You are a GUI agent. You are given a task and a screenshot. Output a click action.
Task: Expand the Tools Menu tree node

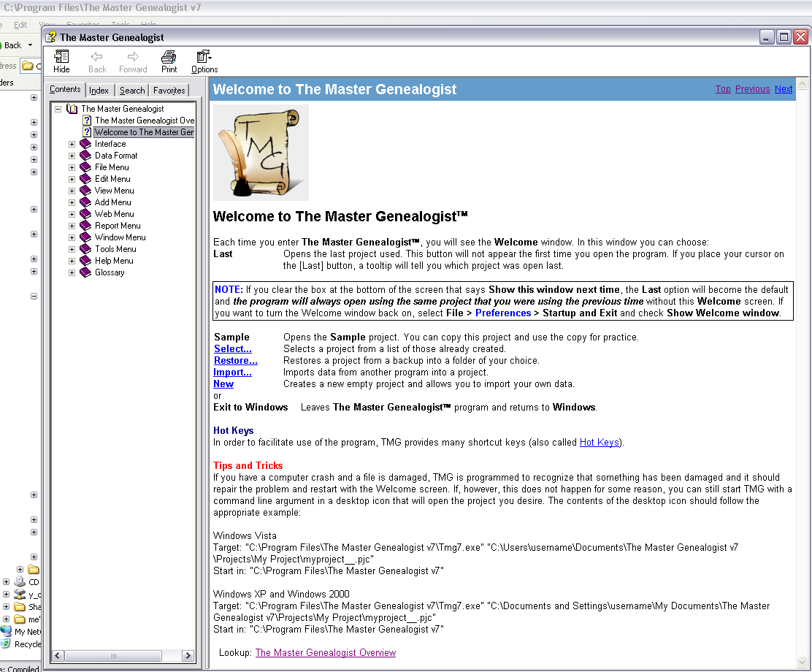point(72,249)
